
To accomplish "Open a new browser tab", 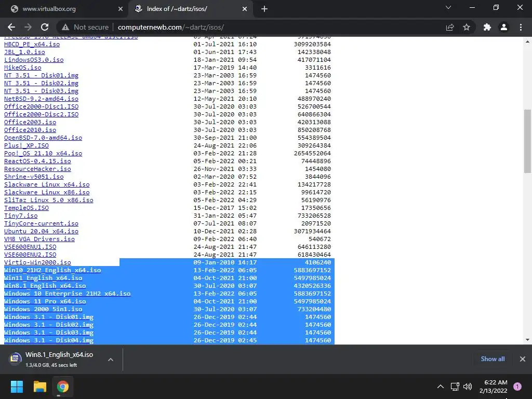I will 264,9.
